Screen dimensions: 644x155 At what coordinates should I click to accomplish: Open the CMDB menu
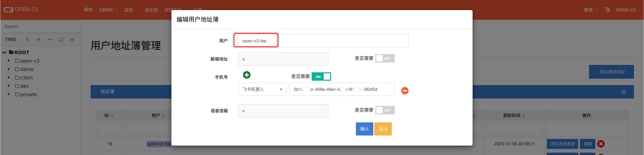[108, 10]
